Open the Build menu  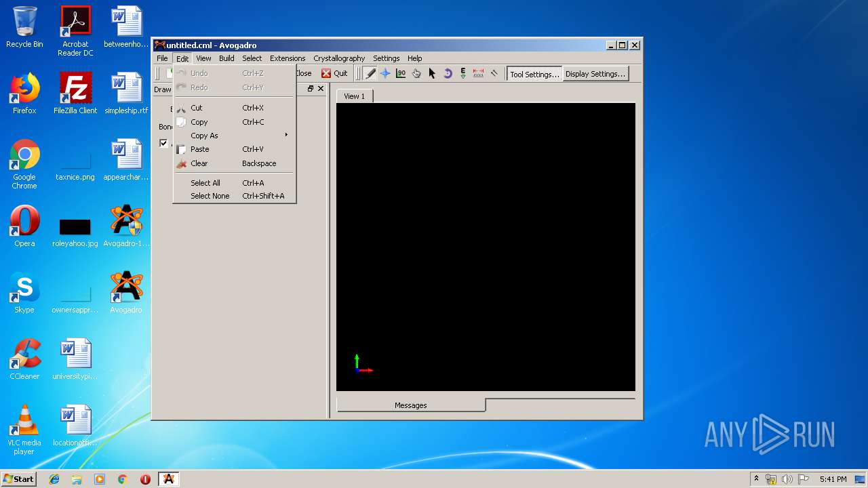coord(226,58)
